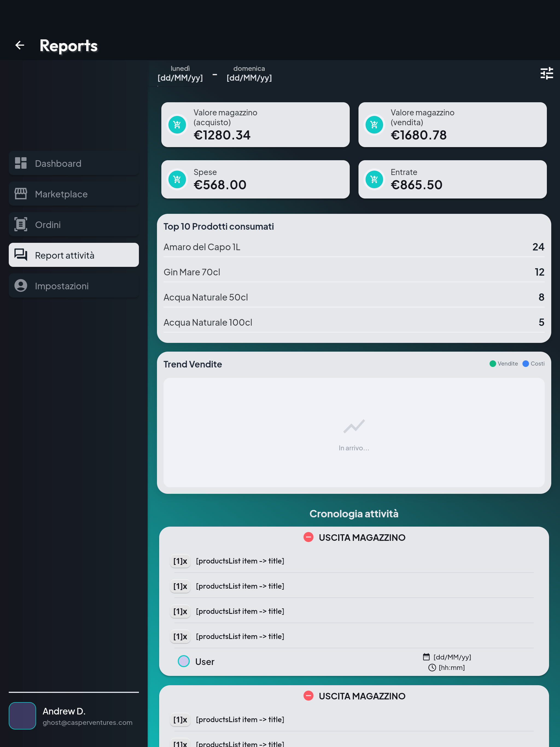Click cart icon on Valore magazzino (acquisto)
The image size is (560, 747).
coord(177,125)
